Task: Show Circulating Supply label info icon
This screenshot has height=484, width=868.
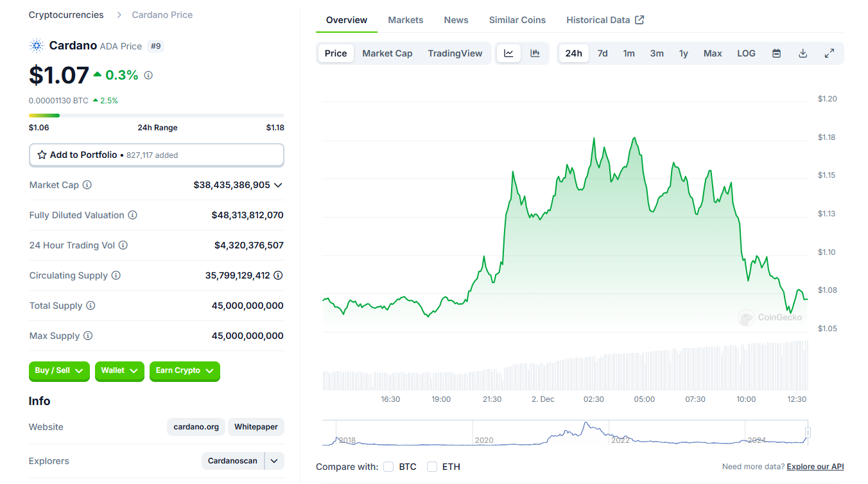Action: tap(116, 275)
